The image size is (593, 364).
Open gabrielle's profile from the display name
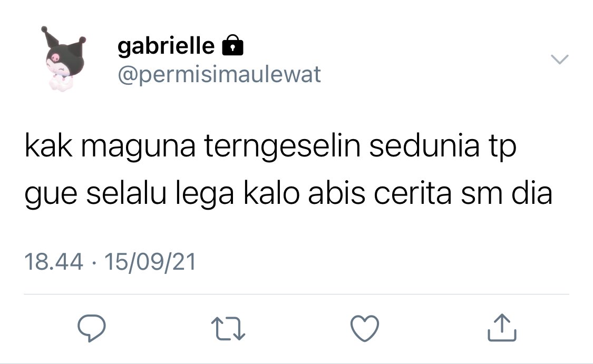coord(166,46)
